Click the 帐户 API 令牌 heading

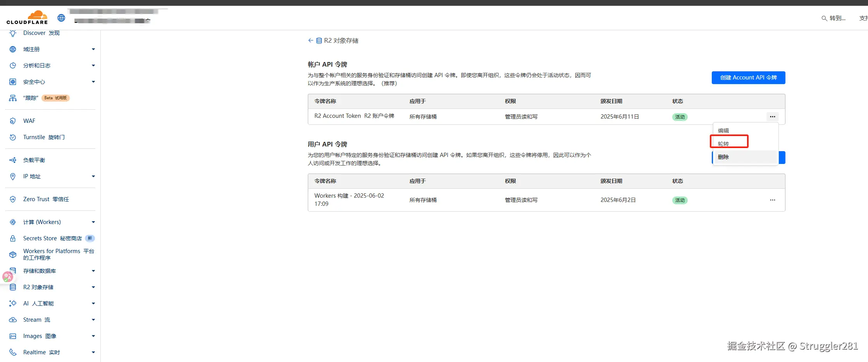pyautogui.click(x=328, y=64)
